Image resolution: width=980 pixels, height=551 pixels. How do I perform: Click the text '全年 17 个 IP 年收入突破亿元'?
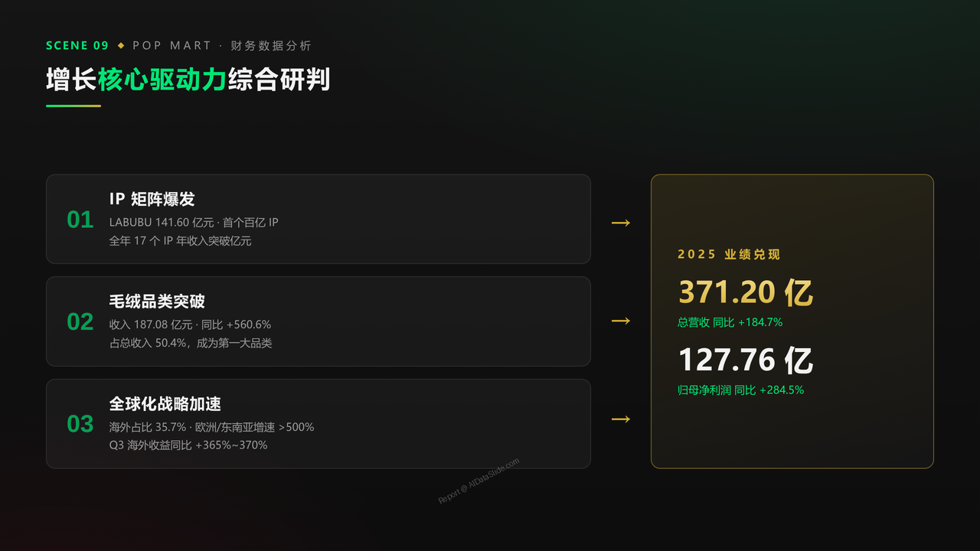click(x=181, y=241)
